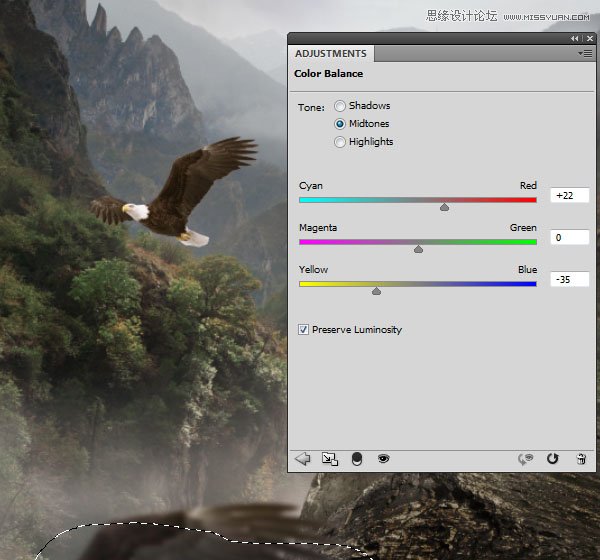
Task: Clip adjustment to layer icon
Action: pos(357,459)
